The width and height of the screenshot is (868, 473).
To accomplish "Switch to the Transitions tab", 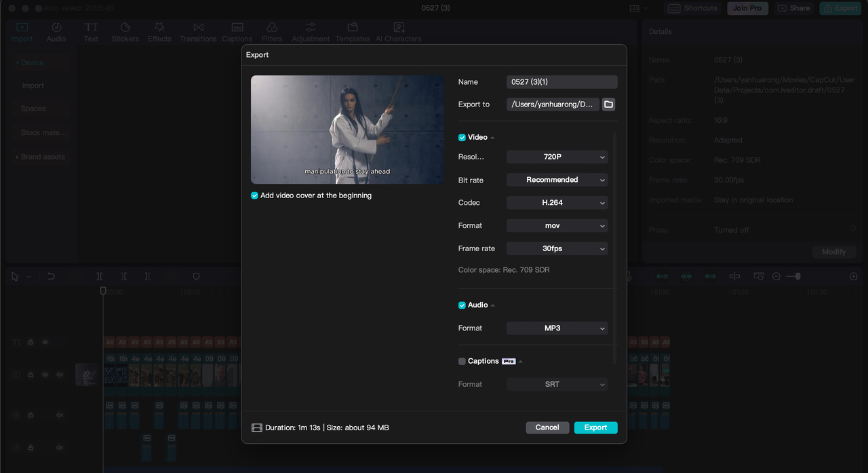I will pos(198,32).
